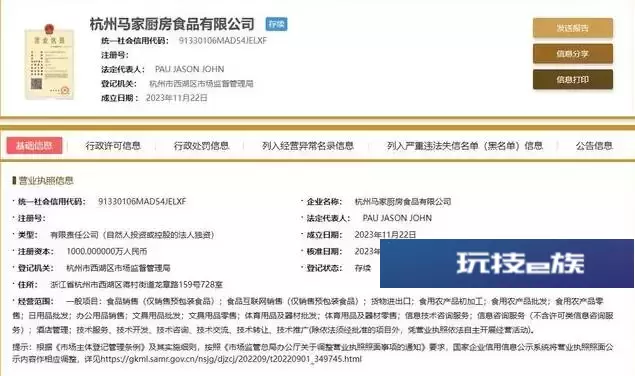Click the 信息打印 button
635x376 pixels.
(573, 79)
